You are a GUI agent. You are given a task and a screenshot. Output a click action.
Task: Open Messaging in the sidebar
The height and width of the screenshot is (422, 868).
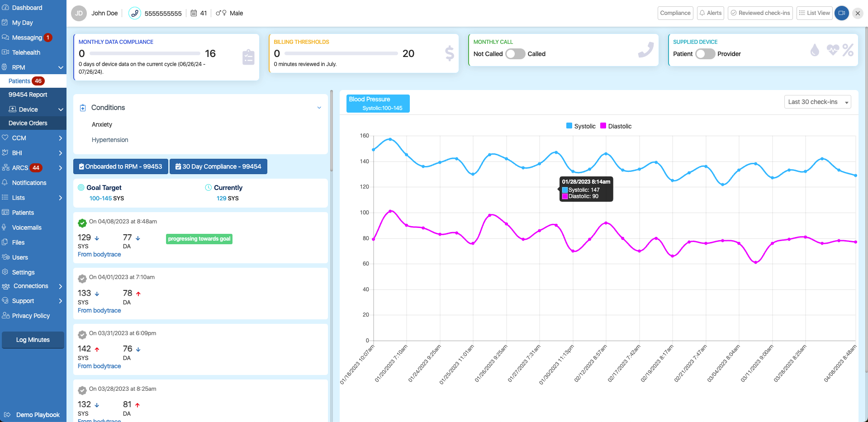coord(27,38)
